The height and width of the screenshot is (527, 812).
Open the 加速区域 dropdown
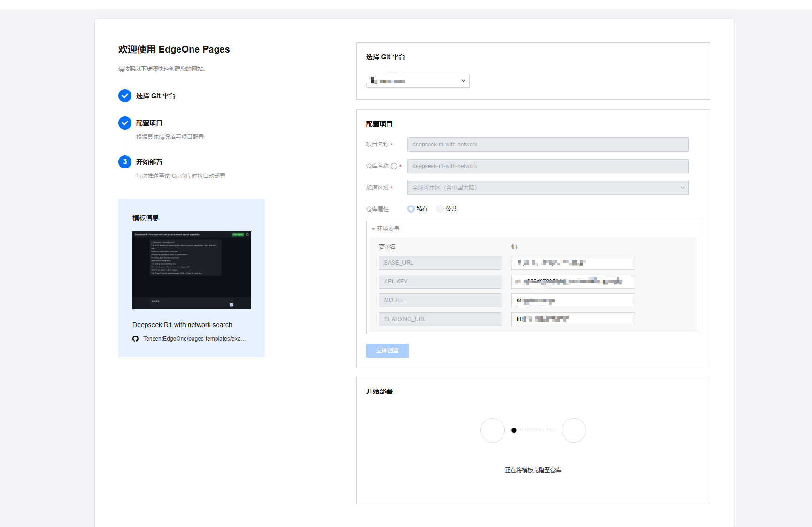pyautogui.click(x=548, y=188)
